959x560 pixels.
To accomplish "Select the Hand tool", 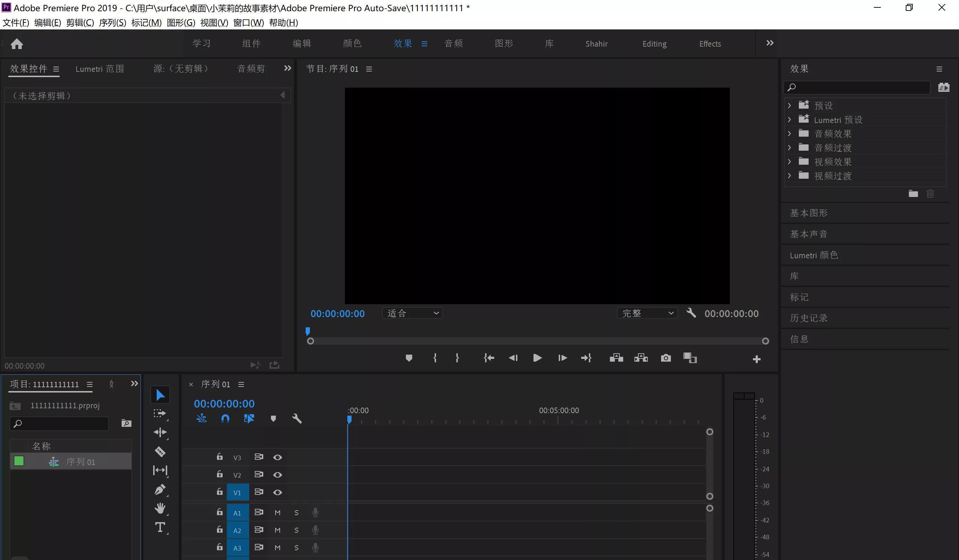I will [160, 508].
